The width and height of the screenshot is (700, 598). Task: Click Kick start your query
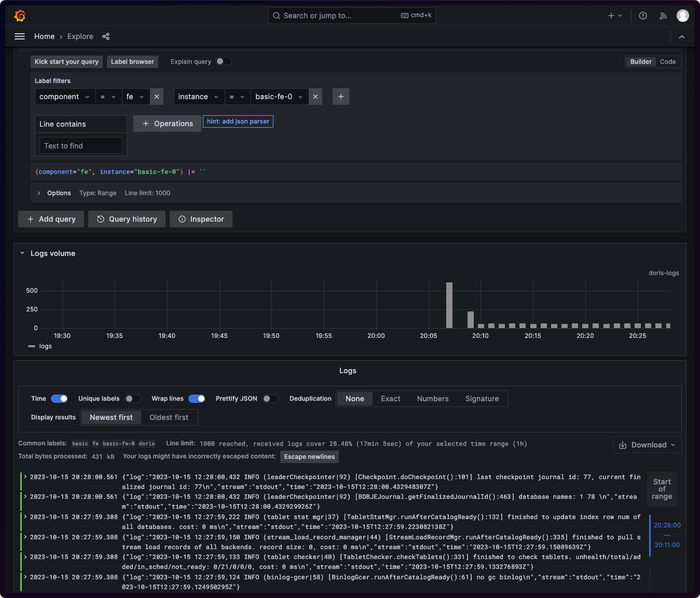(66, 61)
